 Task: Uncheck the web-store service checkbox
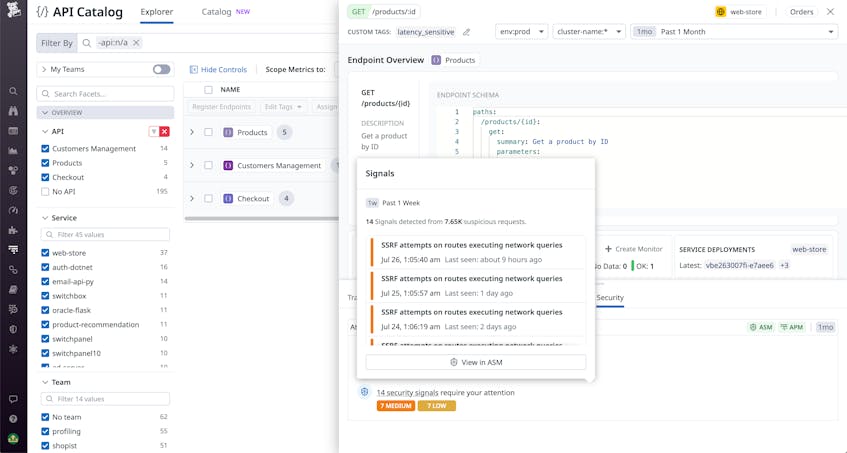tap(45, 253)
